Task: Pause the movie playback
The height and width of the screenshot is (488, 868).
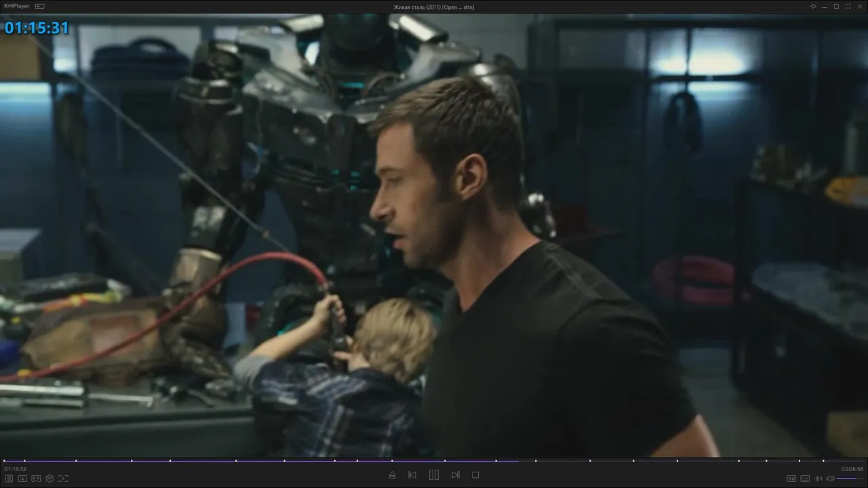Action: tap(434, 475)
